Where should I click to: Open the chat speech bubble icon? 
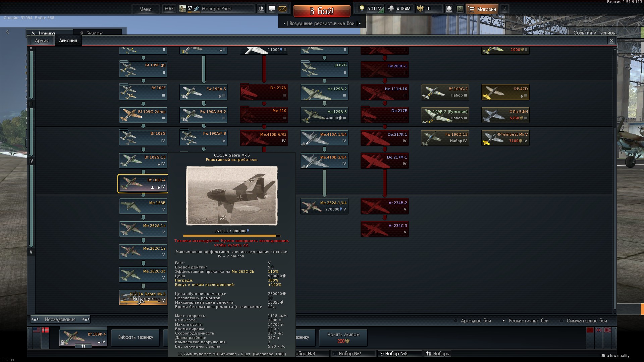coord(272,9)
